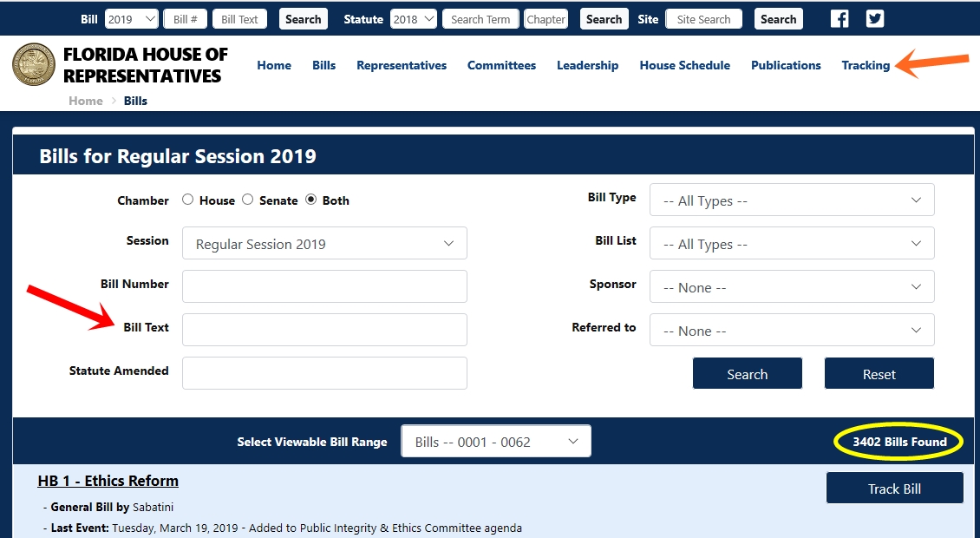This screenshot has height=538, width=980.
Task: Open the Sponsor dropdown
Action: (792, 286)
